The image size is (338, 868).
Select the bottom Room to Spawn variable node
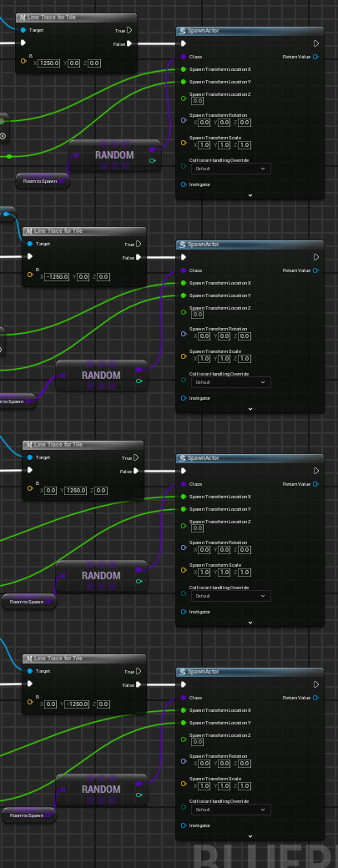pyautogui.click(x=28, y=815)
